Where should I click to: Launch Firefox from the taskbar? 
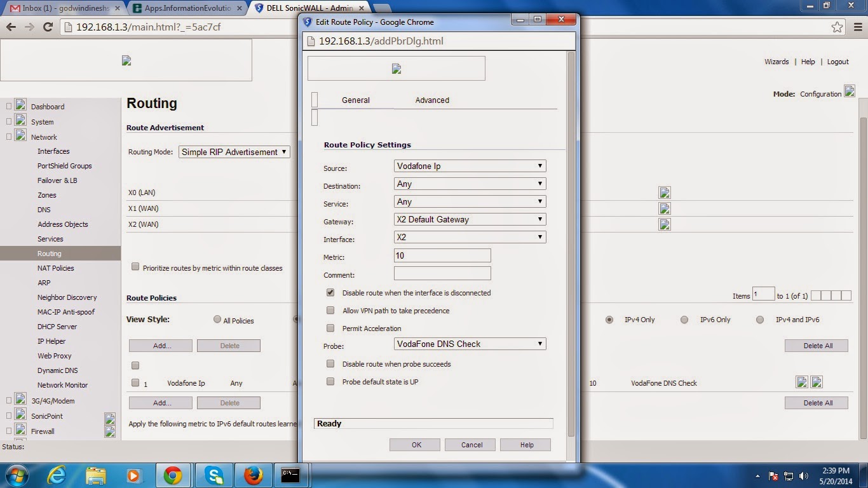point(254,475)
